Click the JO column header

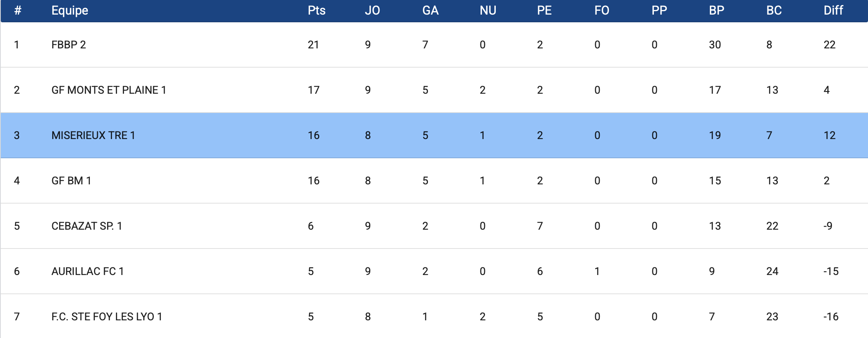pyautogui.click(x=372, y=10)
